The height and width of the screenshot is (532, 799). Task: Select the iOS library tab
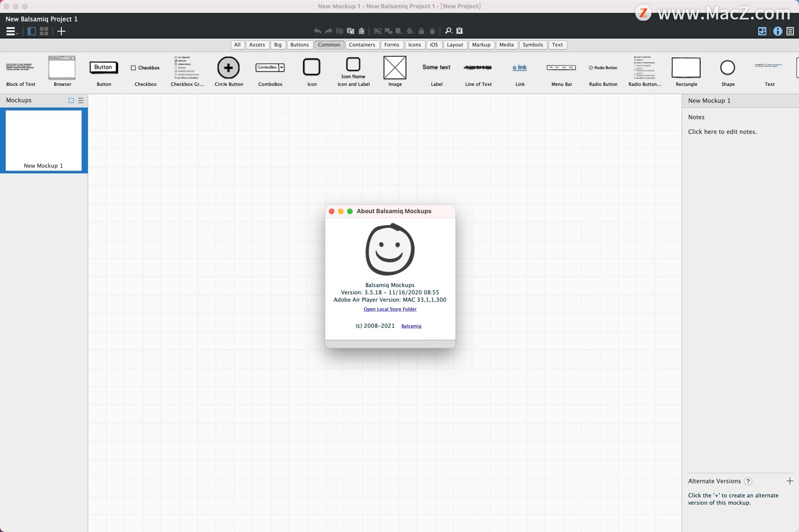coord(434,45)
